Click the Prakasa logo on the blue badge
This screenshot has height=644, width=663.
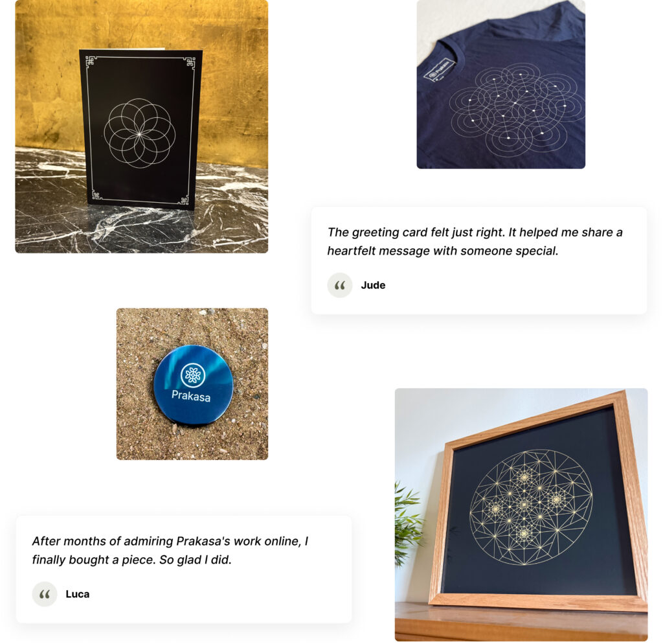point(193,375)
